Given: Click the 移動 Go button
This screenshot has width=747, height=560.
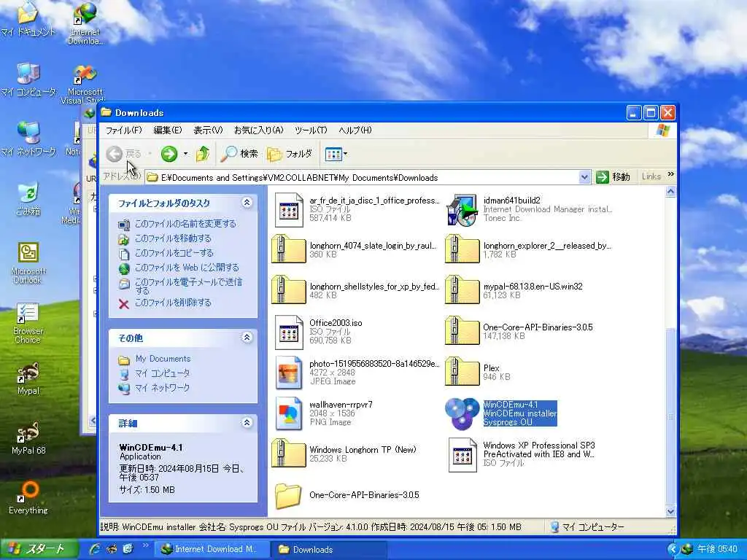Looking at the screenshot, I should coord(614,177).
